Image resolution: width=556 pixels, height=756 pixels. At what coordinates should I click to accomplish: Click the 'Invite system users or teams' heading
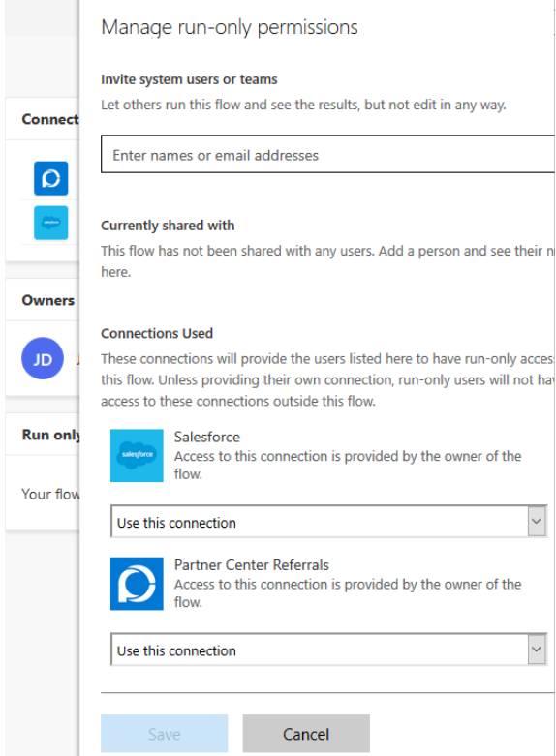click(189, 79)
